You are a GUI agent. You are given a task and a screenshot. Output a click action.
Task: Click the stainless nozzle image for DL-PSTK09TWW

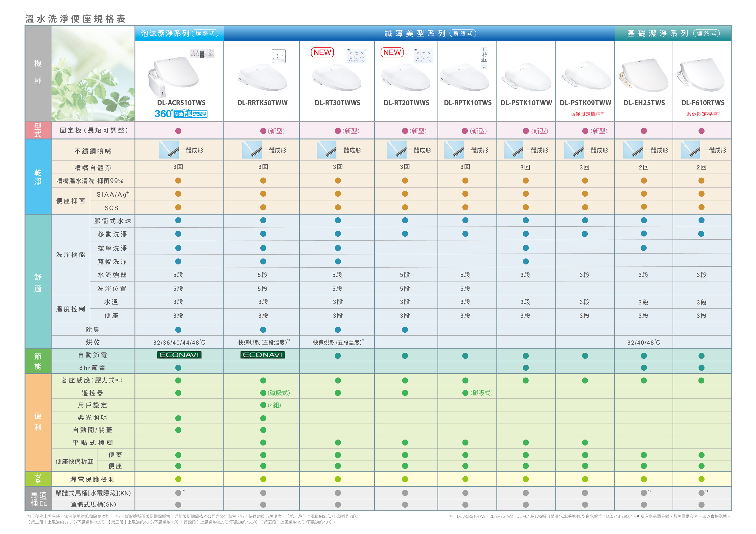pyautogui.click(x=574, y=149)
